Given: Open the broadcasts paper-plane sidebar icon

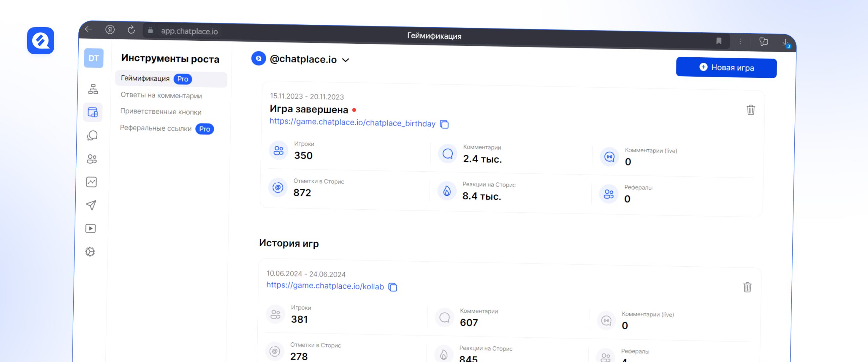Looking at the screenshot, I should (x=91, y=205).
